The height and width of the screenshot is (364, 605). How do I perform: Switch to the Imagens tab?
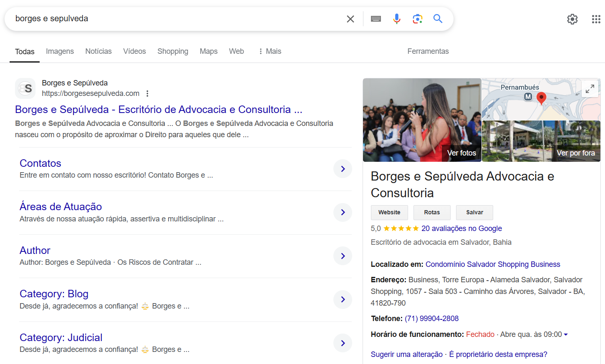click(60, 51)
